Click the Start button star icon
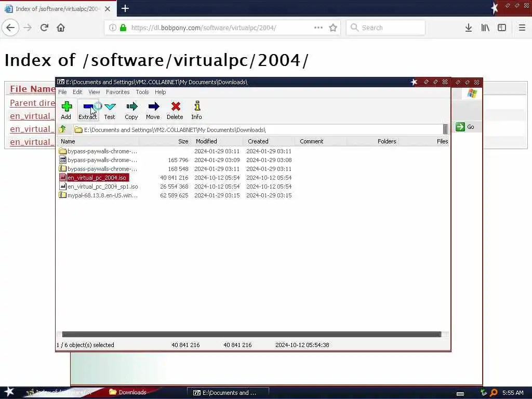532x399 pixels. point(9,392)
